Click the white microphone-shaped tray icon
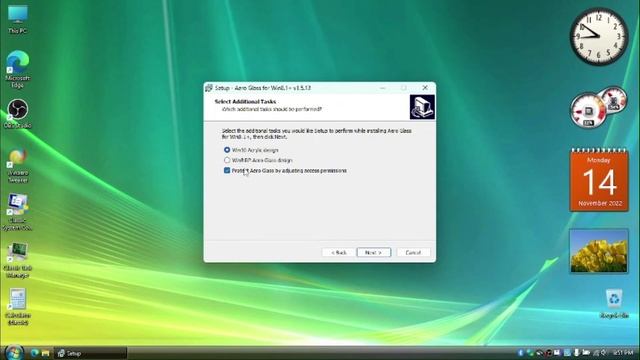The height and width of the screenshot is (360, 640). (576, 353)
